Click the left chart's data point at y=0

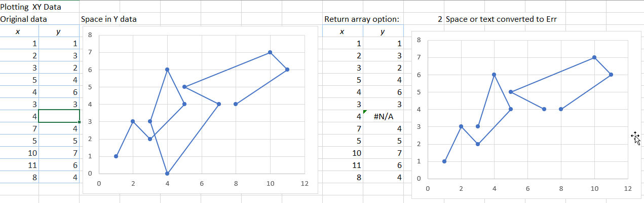click(x=167, y=174)
